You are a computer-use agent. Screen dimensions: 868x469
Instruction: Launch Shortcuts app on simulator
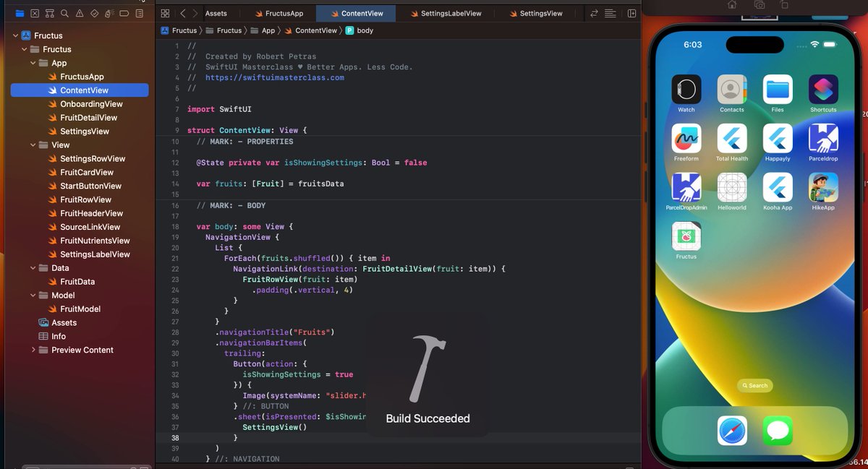coord(823,90)
